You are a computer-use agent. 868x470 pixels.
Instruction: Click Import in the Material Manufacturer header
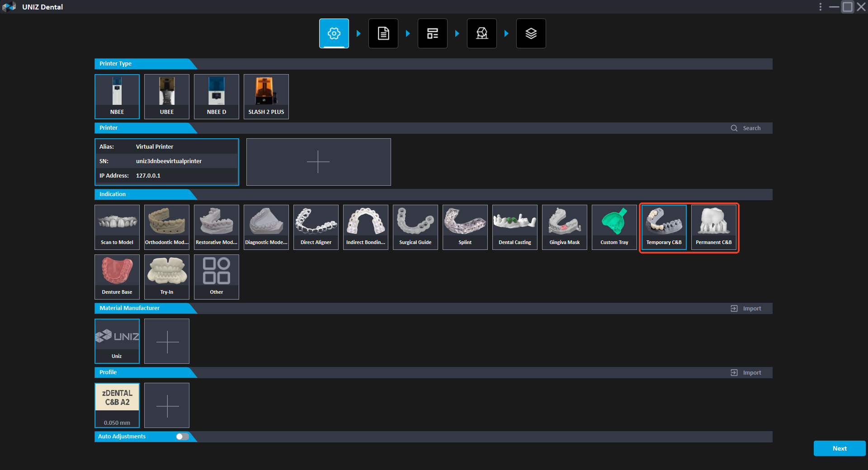point(746,309)
